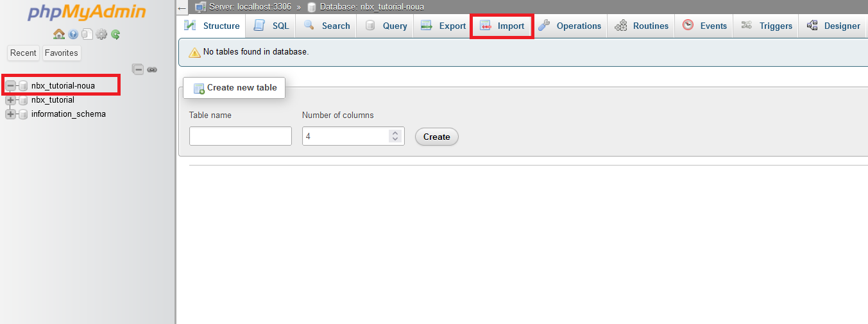The image size is (868, 324).
Task: Click the Create new table legend
Action: click(x=234, y=88)
